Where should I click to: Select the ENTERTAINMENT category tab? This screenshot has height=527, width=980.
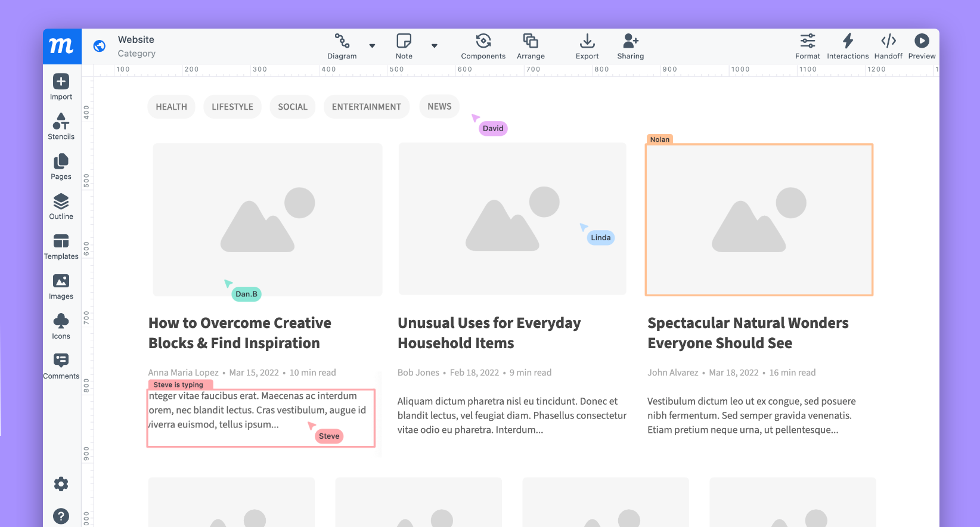click(366, 107)
